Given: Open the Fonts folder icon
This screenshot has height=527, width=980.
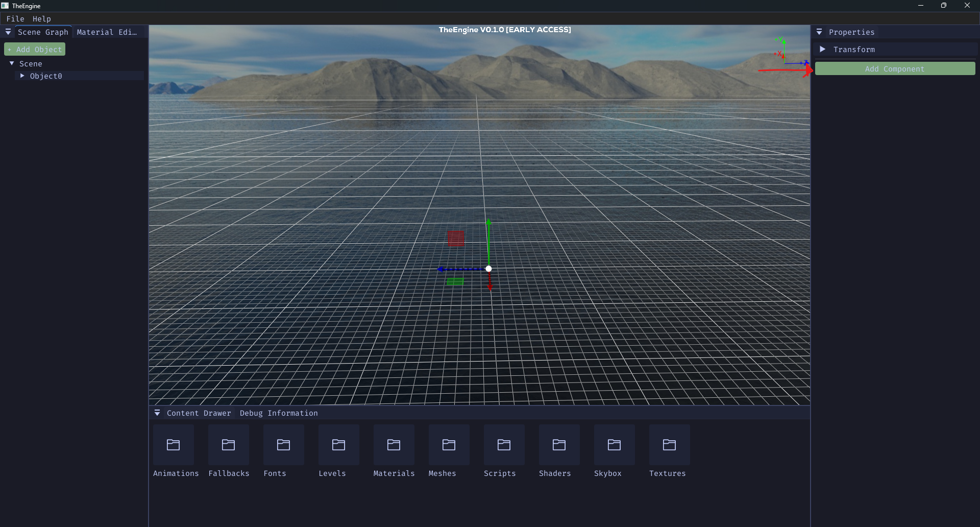Looking at the screenshot, I should (284, 445).
